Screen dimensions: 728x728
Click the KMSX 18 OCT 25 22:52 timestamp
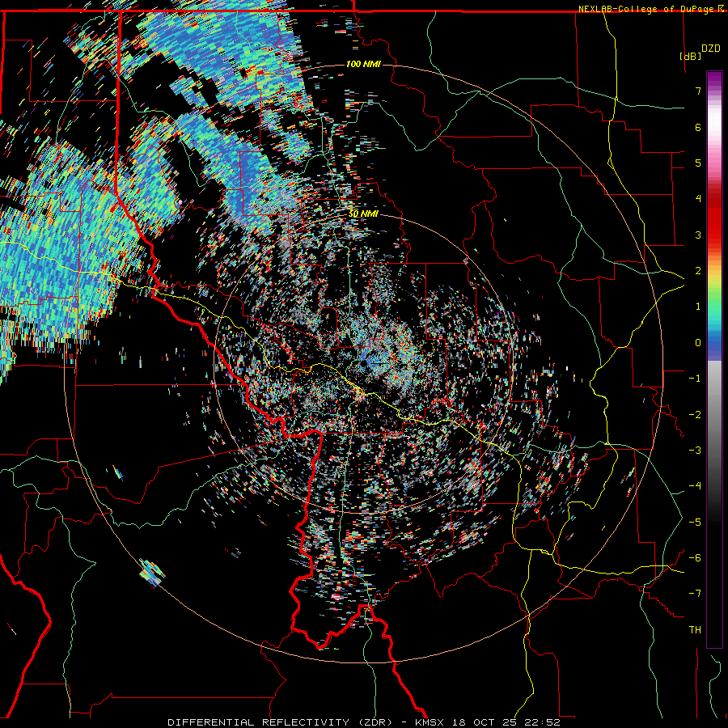click(488, 722)
